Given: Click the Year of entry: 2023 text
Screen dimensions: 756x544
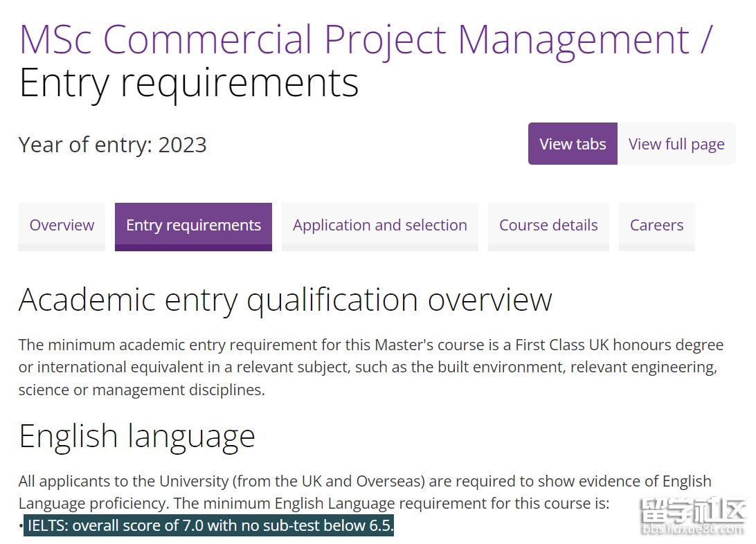Looking at the screenshot, I should (x=113, y=145).
